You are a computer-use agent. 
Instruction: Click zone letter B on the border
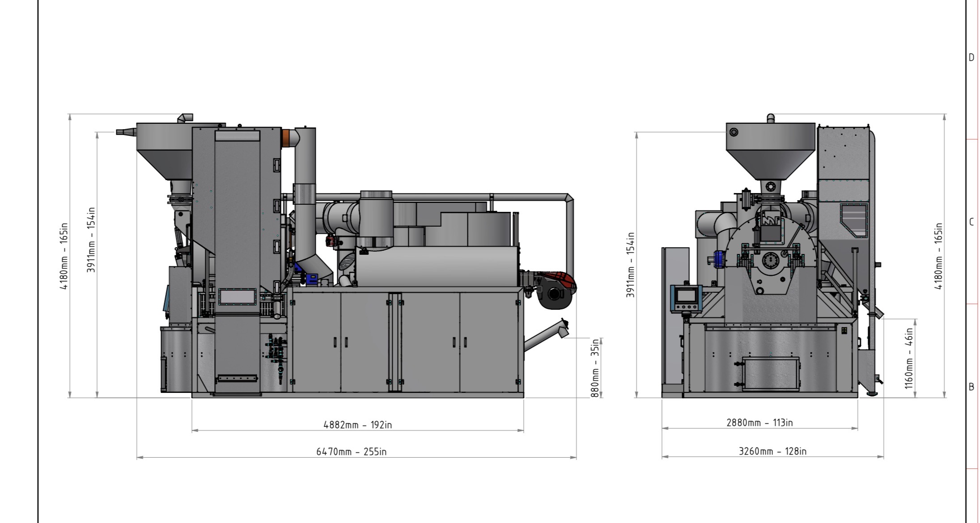971,387
